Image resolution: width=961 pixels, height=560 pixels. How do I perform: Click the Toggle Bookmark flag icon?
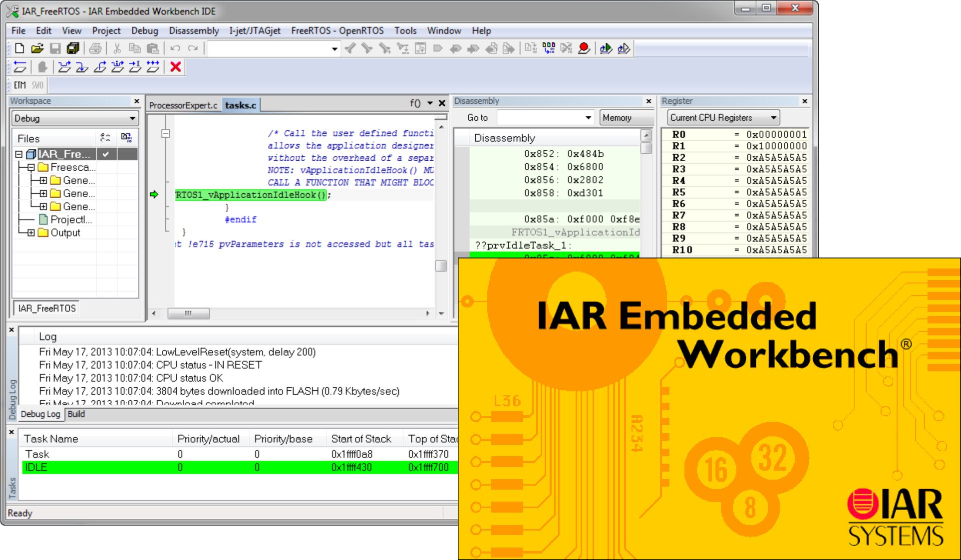pyautogui.click(x=438, y=48)
